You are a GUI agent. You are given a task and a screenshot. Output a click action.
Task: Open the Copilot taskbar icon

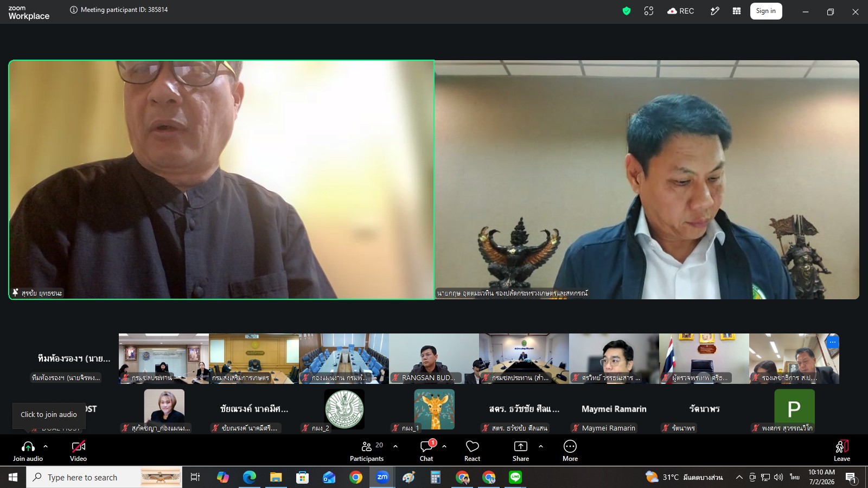[222, 477]
